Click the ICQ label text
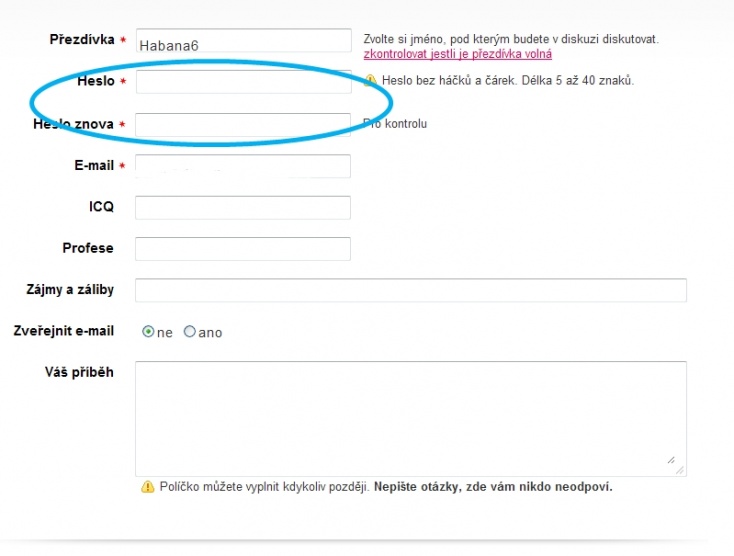This screenshot has height=556, width=734. pos(101,207)
